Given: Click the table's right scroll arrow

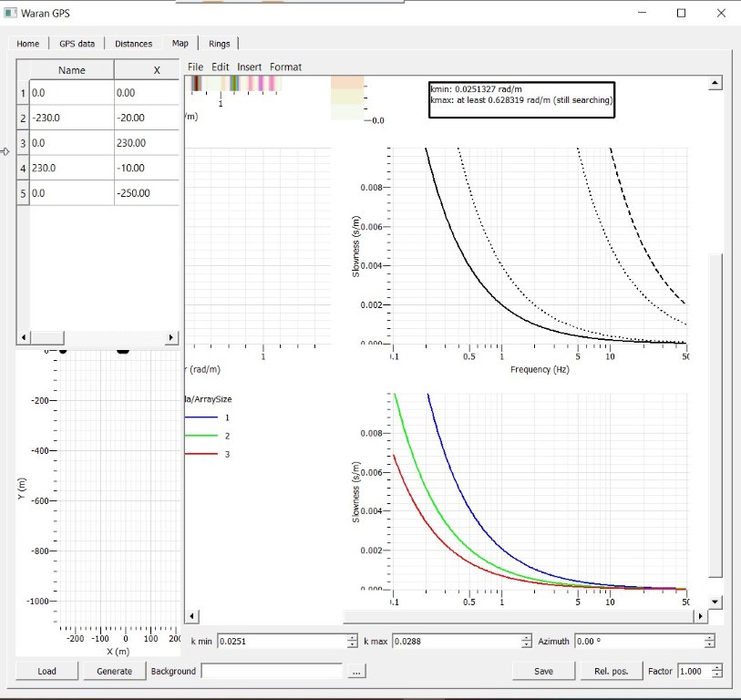Looking at the screenshot, I should (x=171, y=337).
